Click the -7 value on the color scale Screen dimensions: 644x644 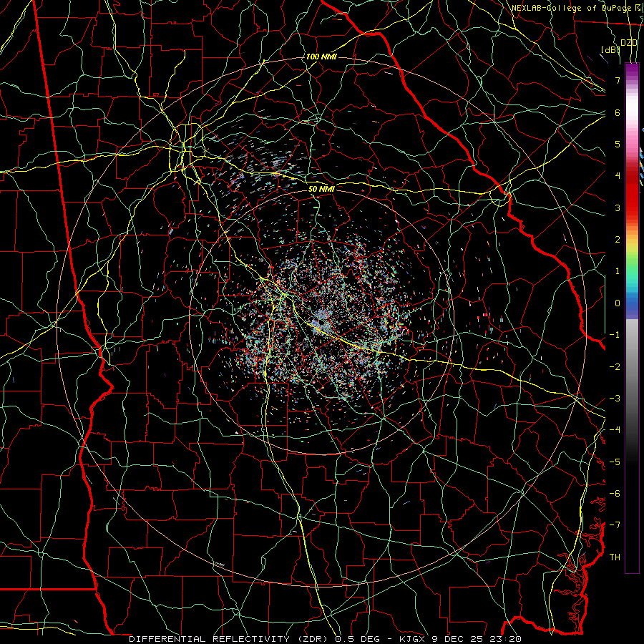[615, 525]
